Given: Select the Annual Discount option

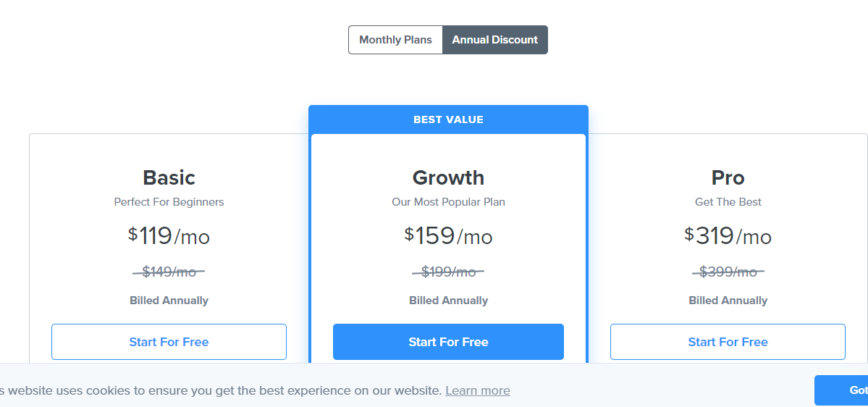Looking at the screenshot, I should pos(495,40).
